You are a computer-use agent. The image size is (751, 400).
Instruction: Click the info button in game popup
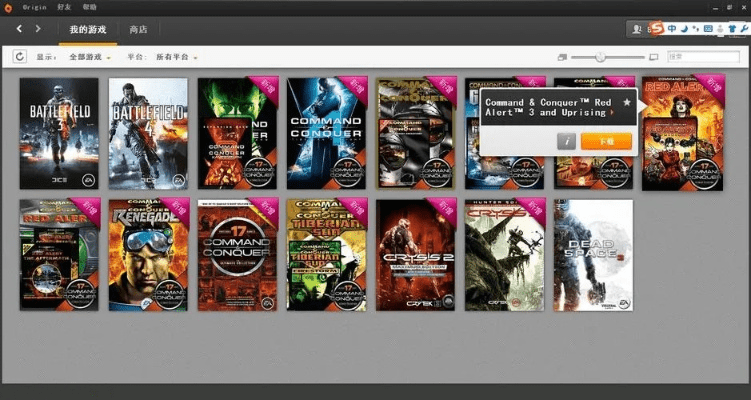click(566, 141)
